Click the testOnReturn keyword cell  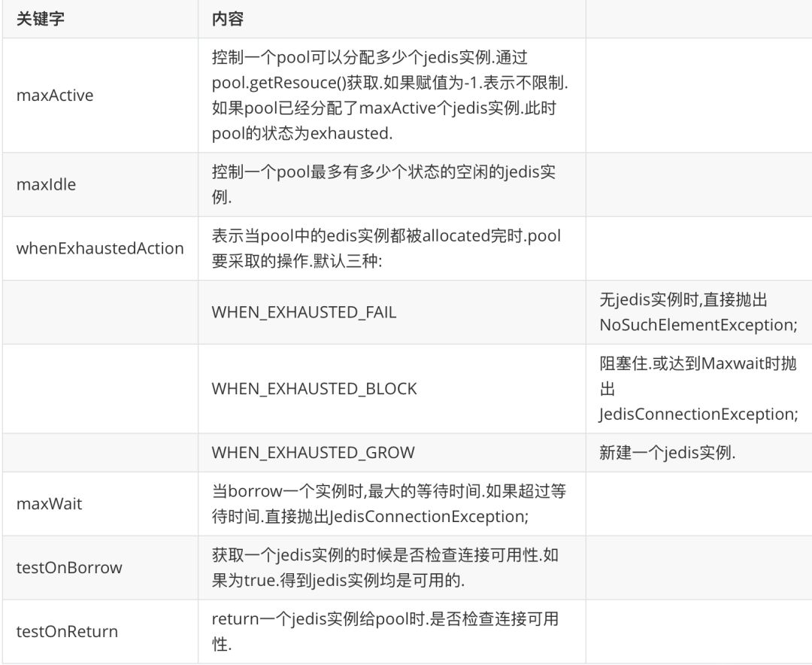pos(100,631)
